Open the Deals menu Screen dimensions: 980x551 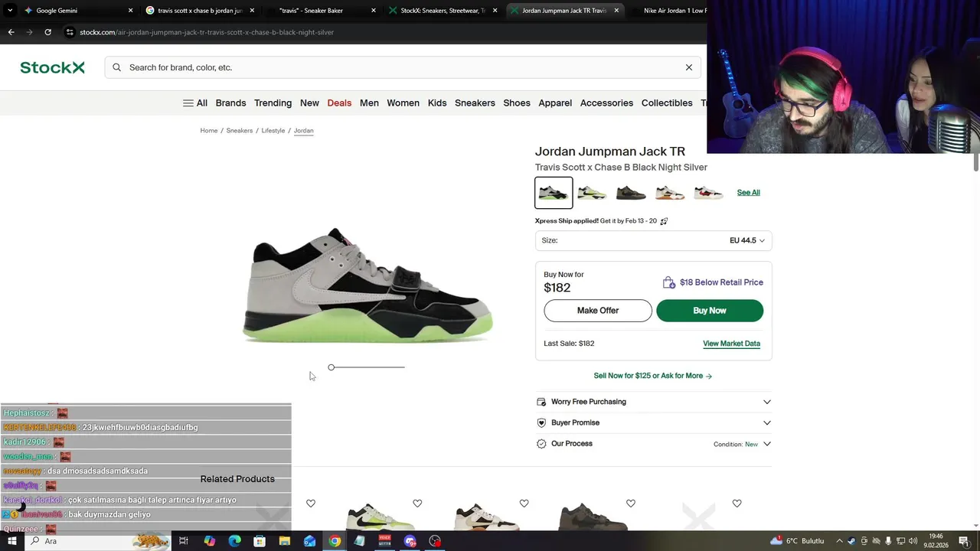coord(339,103)
